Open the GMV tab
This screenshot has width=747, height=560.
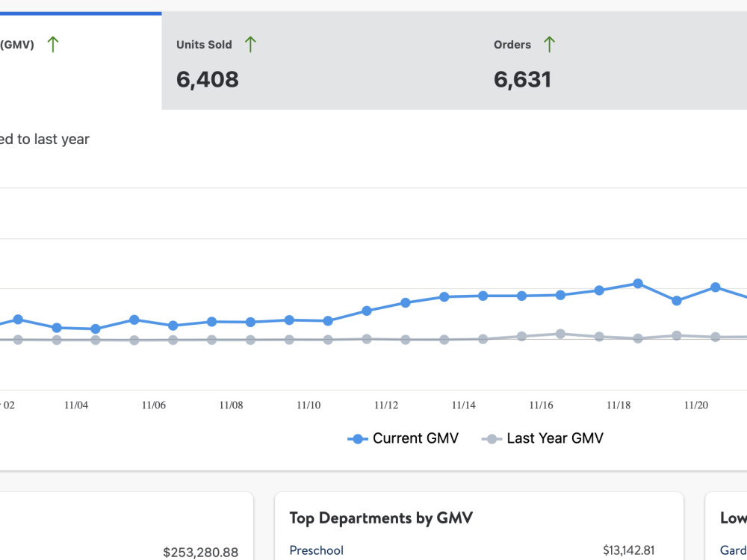81,61
